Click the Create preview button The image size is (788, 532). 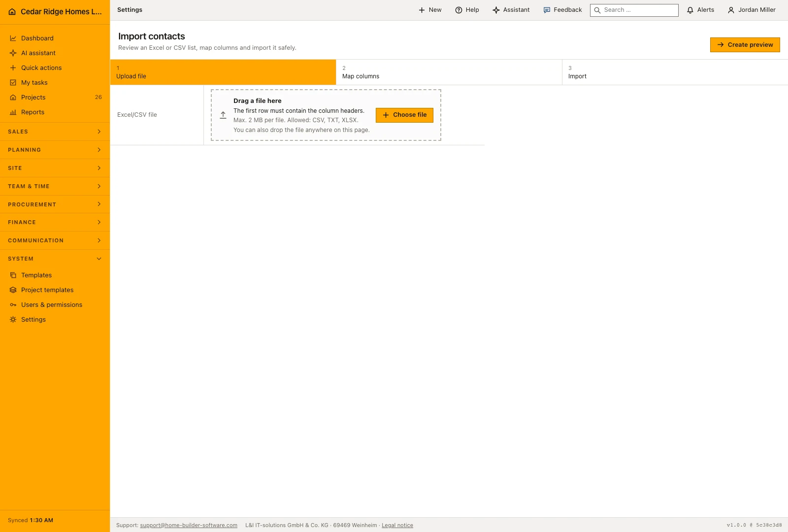coord(745,45)
